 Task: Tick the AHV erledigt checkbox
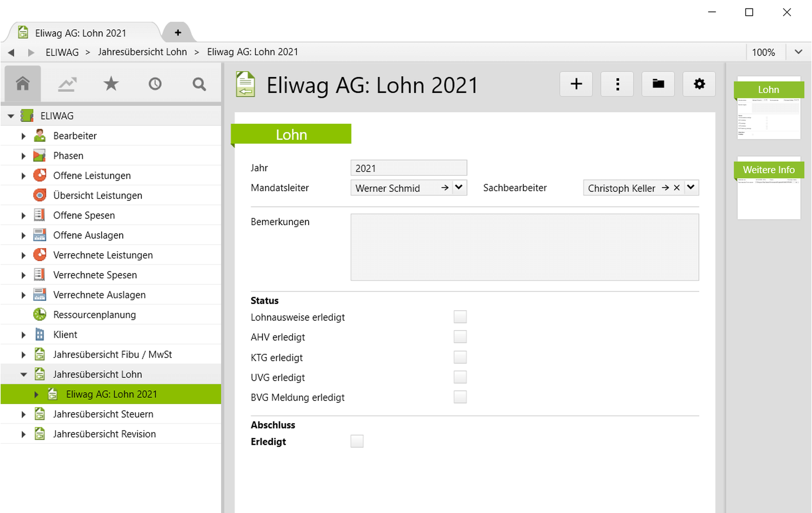click(460, 337)
